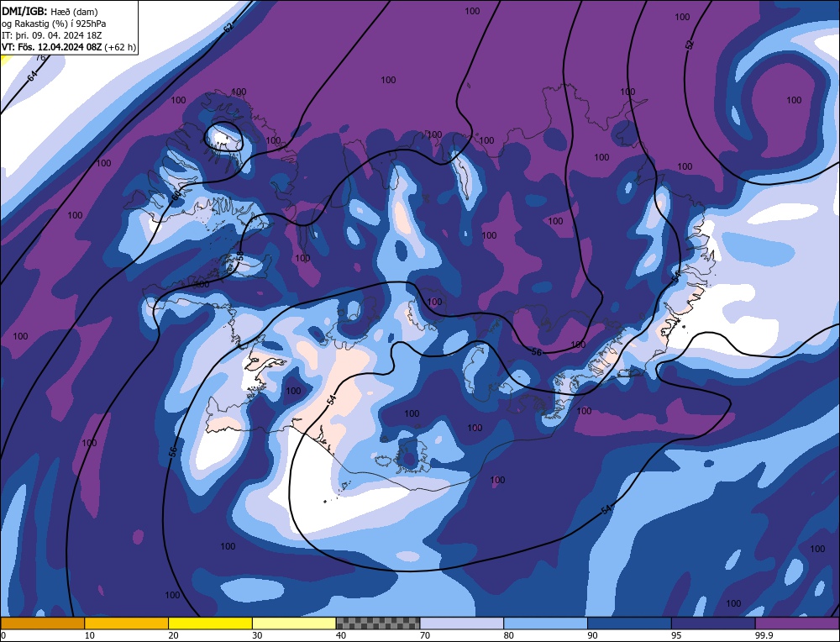Click the light blue 80–90 legend swatch
The height and width of the screenshot is (642, 840).
pos(545,623)
